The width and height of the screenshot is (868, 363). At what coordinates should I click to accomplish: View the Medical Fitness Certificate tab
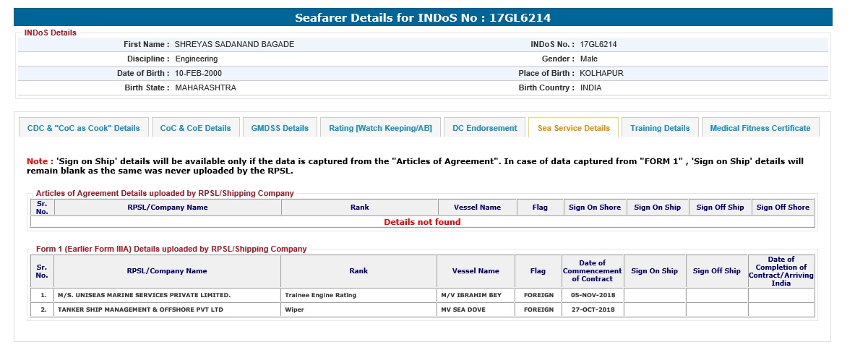tap(760, 128)
